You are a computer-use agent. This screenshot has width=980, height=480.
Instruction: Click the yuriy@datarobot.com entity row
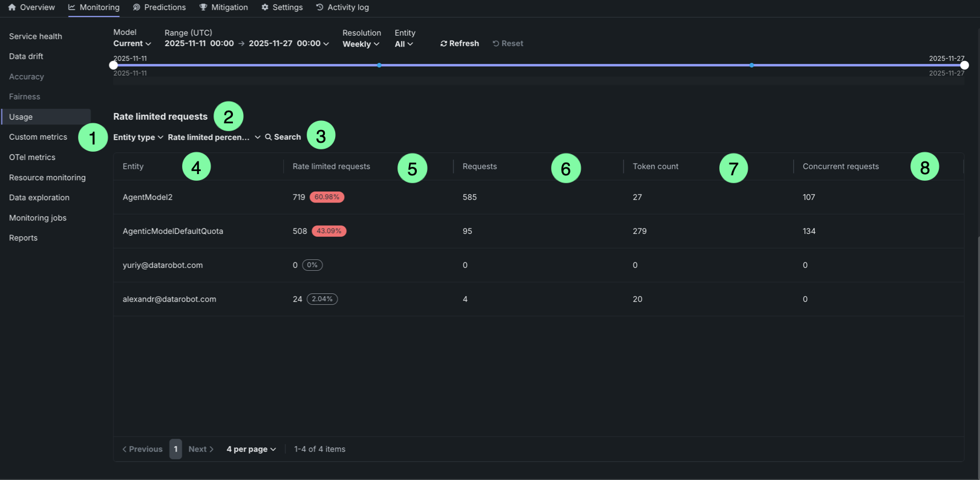(x=538, y=265)
